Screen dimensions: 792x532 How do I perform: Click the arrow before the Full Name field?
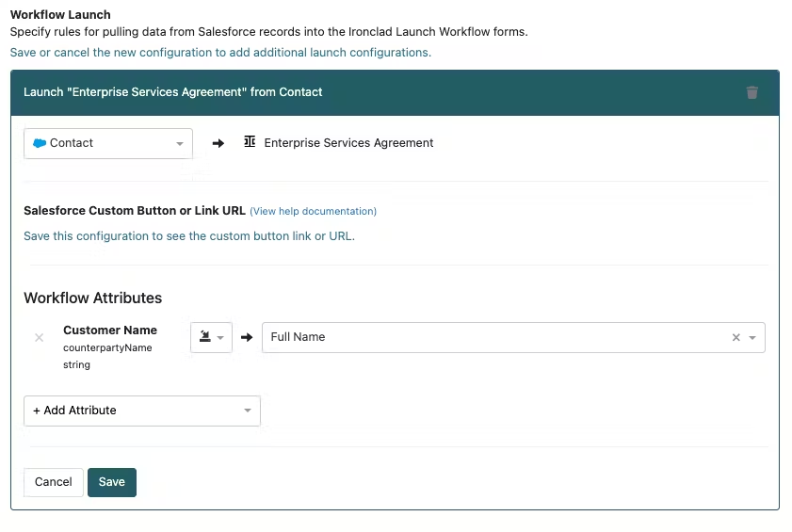(x=247, y=337)
